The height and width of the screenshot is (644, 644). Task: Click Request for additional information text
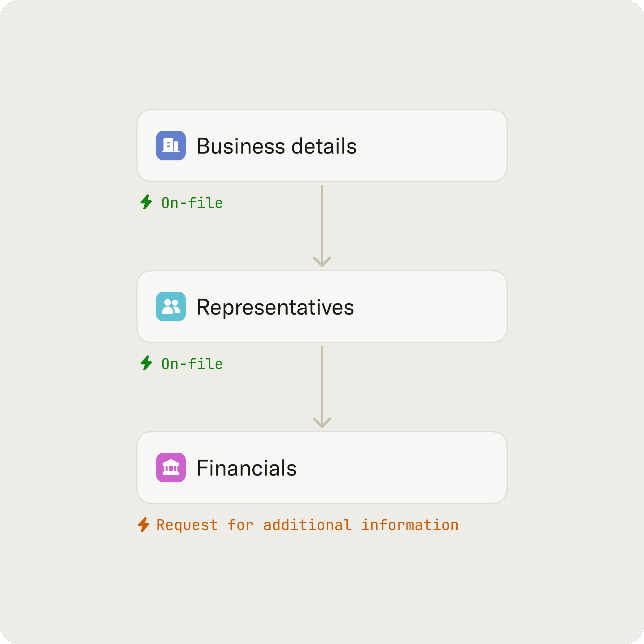307,525
